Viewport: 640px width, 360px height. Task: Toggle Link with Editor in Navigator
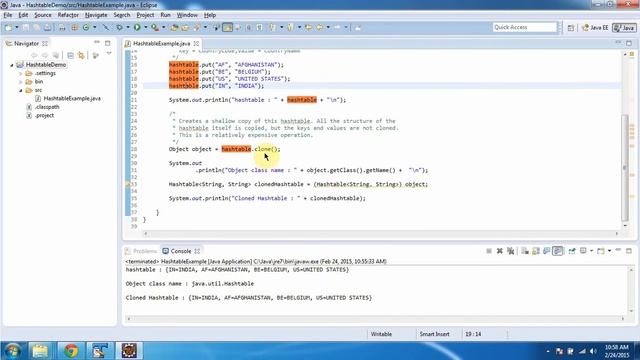(x=81, y=55)
